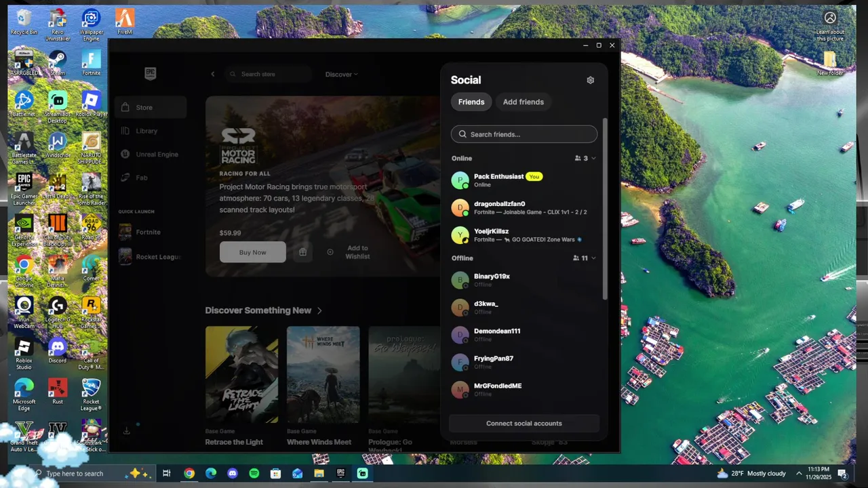
Task: Click the Search friends field
Action: (524, 134)
